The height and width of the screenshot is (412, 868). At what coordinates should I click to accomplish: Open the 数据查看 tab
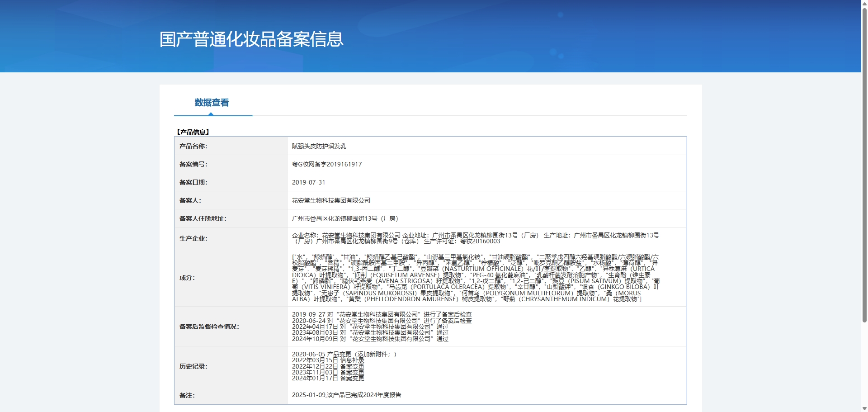click(212, 103)
